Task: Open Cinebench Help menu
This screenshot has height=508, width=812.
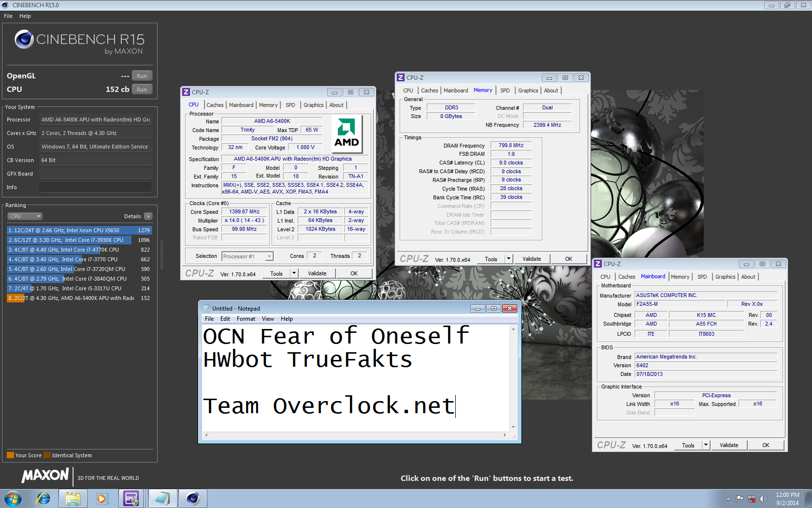Action: 25,16
